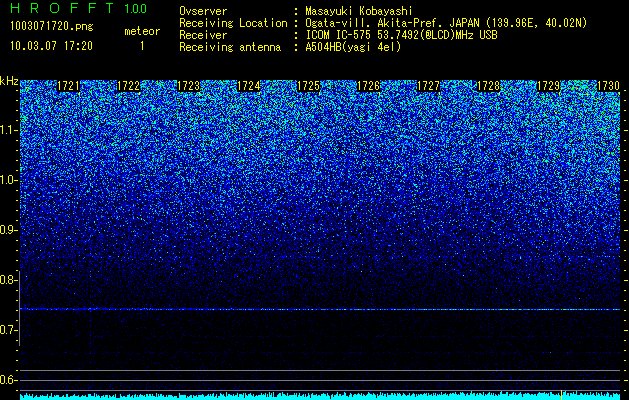This screenshot has height=400, width=629.
Task: Click the 0.6 frequency axis label
Action: pos(9,380)
